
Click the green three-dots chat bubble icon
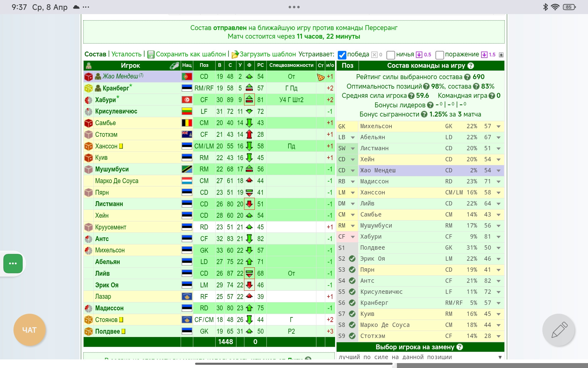(13, 263)
